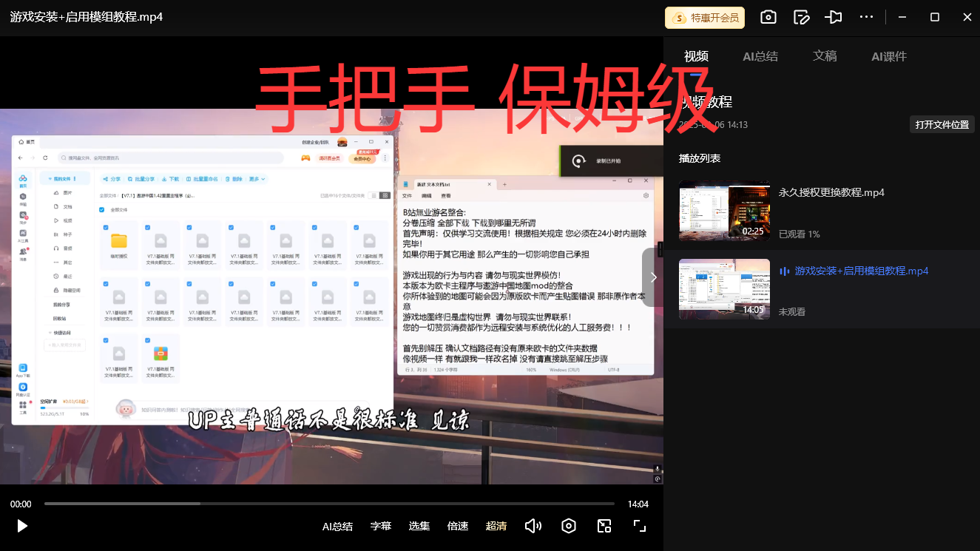Mute audio with the speaker icon
This screenshot has height=551, width=980.
coord(533,526)
